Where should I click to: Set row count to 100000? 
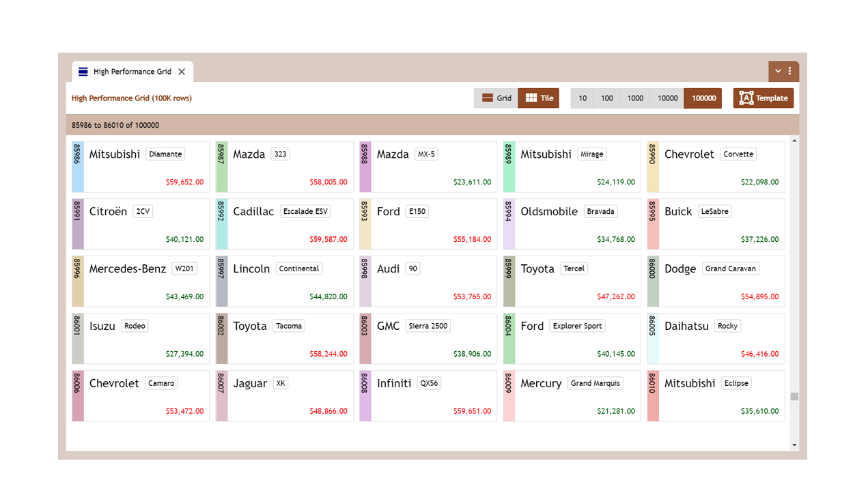click(x=703, y=98)
